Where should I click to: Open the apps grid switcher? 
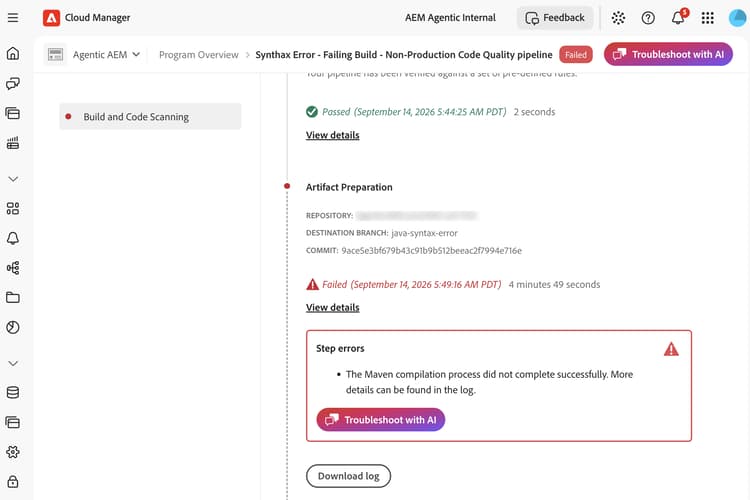coord(707,18)
